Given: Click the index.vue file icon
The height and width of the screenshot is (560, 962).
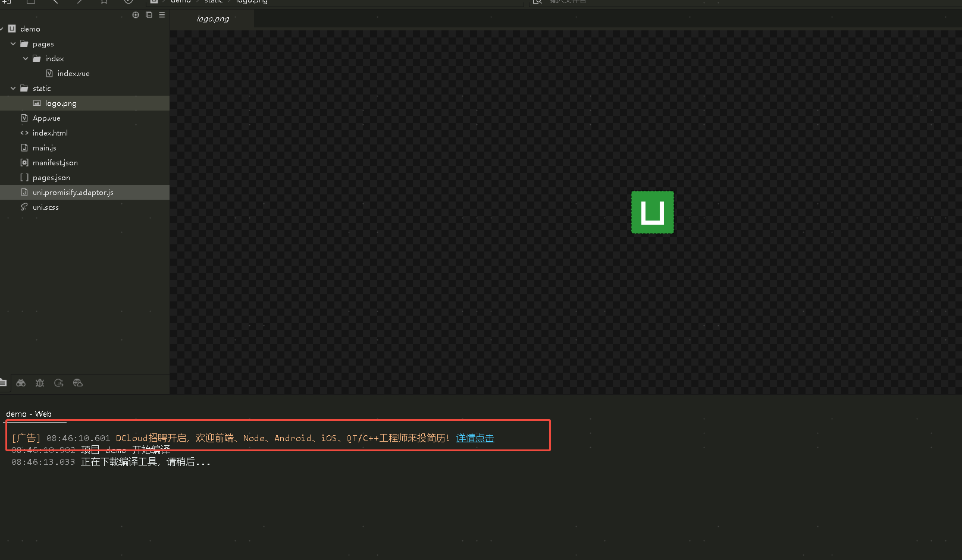Looking at the screenshot, I should coord(49,73).
